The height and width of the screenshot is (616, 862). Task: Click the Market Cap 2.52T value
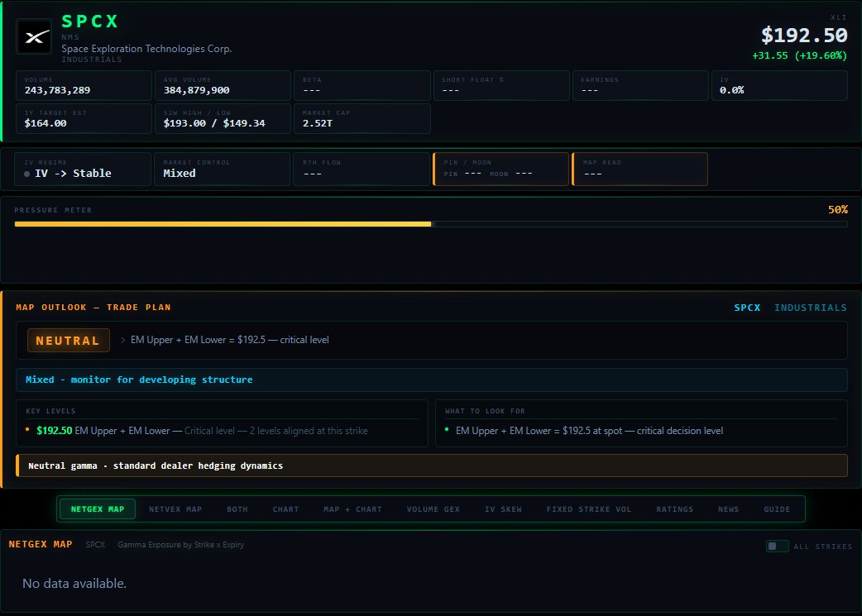317,123
